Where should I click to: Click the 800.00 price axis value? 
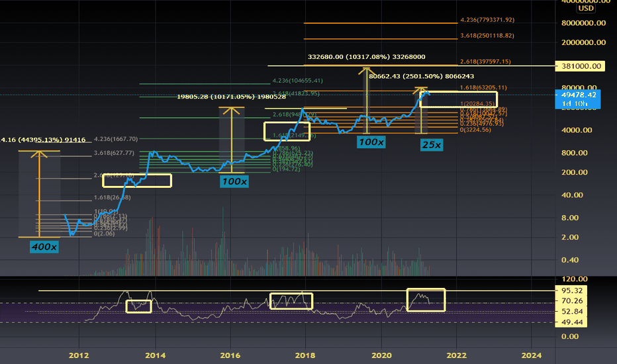[575, 153]
